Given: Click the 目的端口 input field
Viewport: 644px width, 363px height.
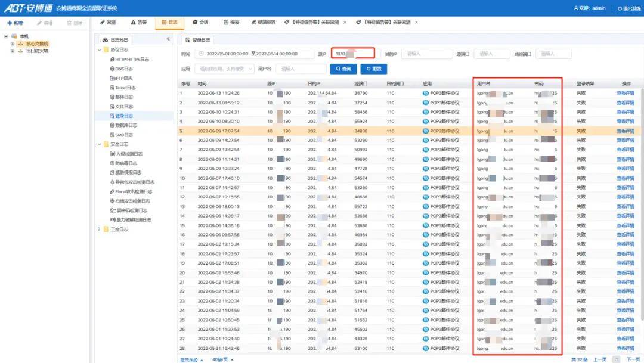Looking at the screenshot, I should 553,54.
